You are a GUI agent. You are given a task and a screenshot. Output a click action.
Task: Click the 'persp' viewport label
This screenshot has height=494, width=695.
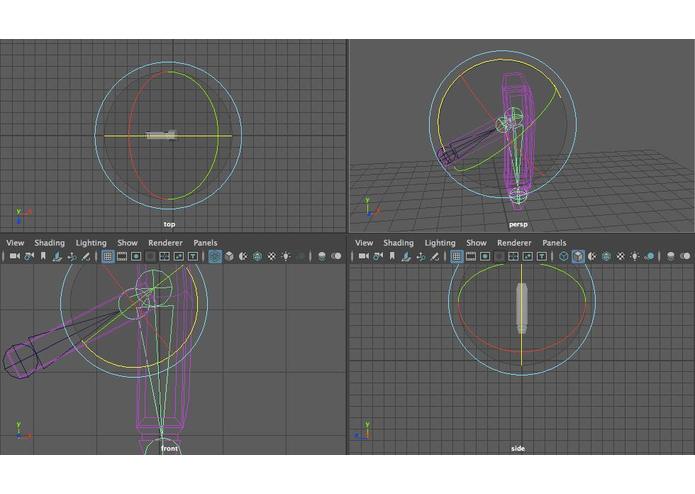click(518, 225)
